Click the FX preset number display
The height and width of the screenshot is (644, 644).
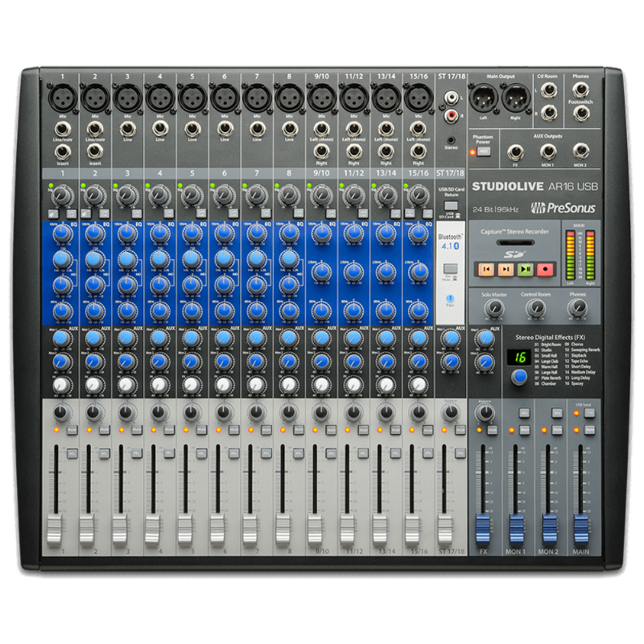click(521, 357)
